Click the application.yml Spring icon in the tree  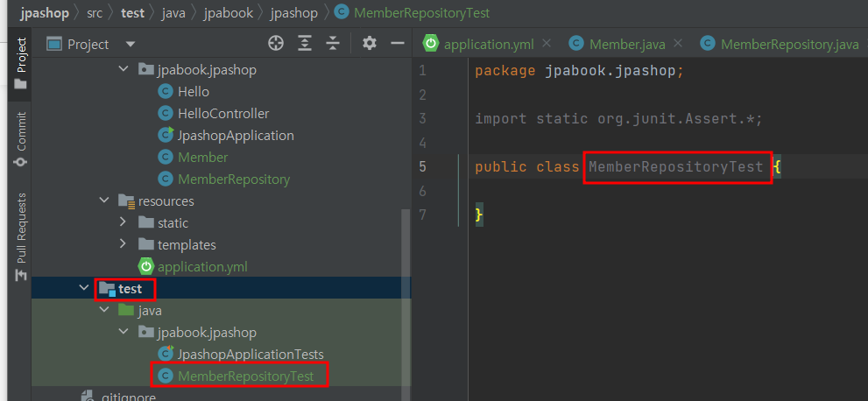pyautogui.click(x=145, y=267)
